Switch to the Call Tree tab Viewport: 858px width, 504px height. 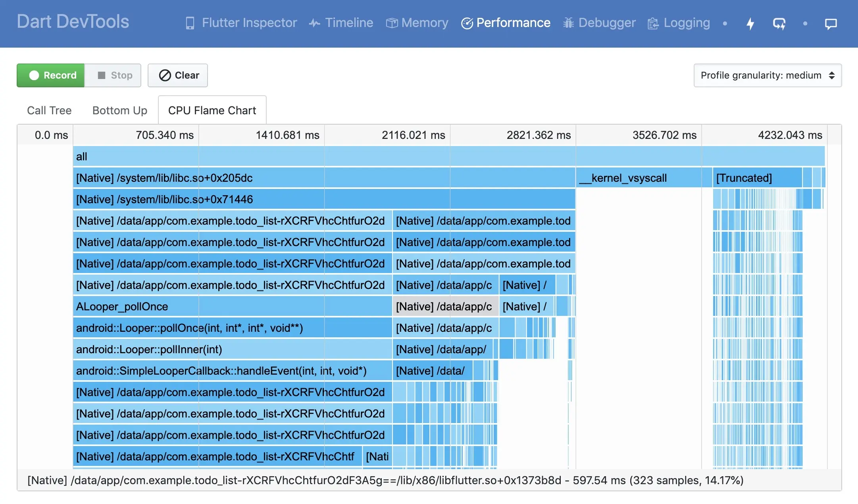[49, 110]
